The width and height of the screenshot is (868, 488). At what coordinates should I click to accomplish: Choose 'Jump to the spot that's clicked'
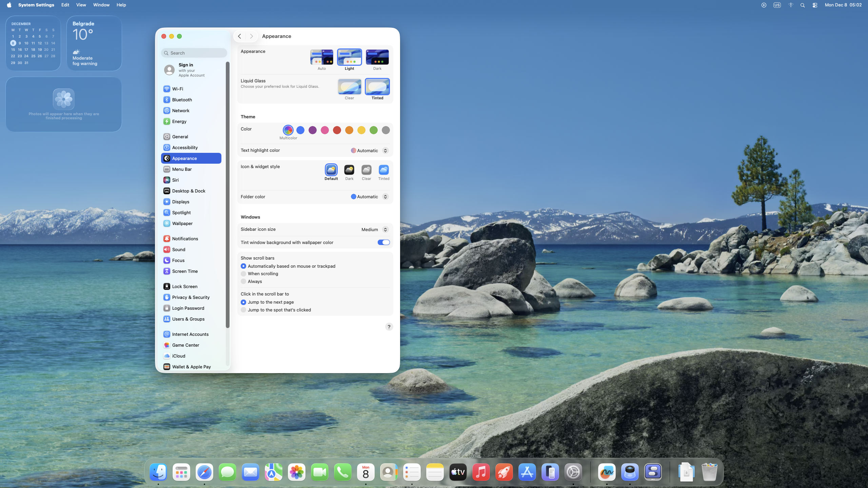(243, 310)
